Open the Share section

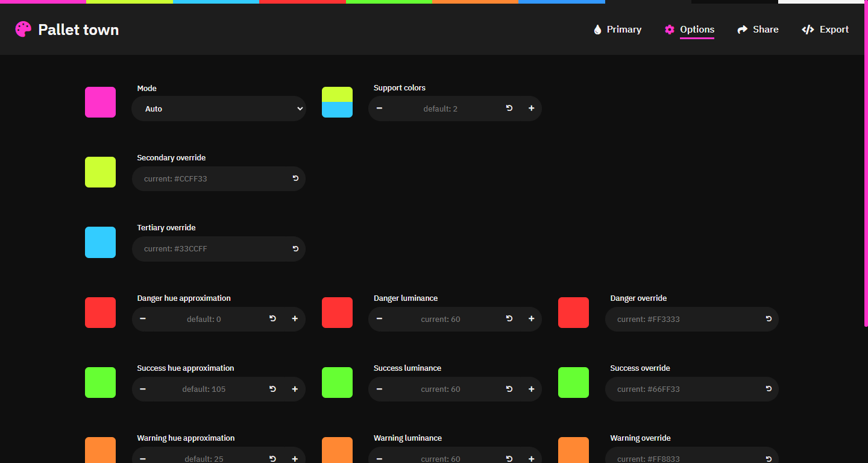pos(764,29)
